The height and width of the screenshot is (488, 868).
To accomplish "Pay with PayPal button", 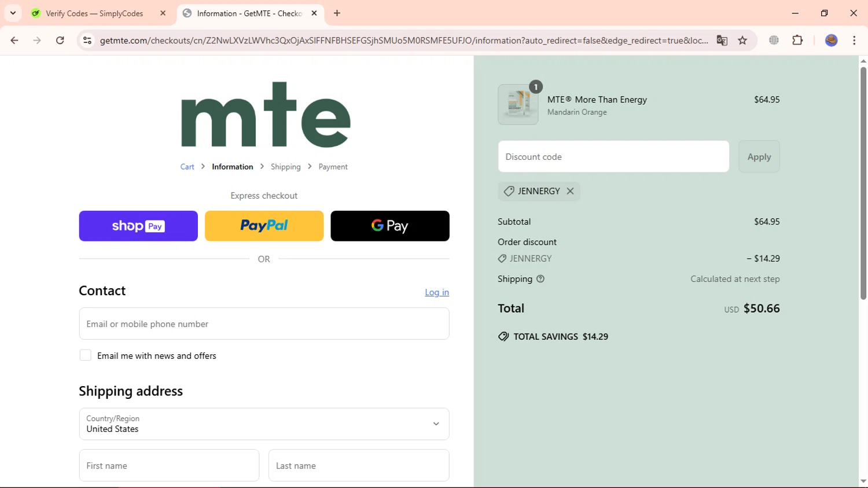I will pyautogui.click(x=264, y=226).
